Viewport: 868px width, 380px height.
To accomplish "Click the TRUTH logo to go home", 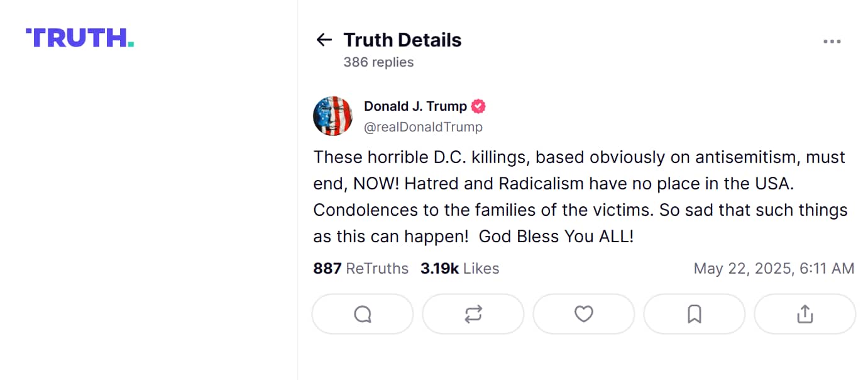I will click(x=80, y=38).
